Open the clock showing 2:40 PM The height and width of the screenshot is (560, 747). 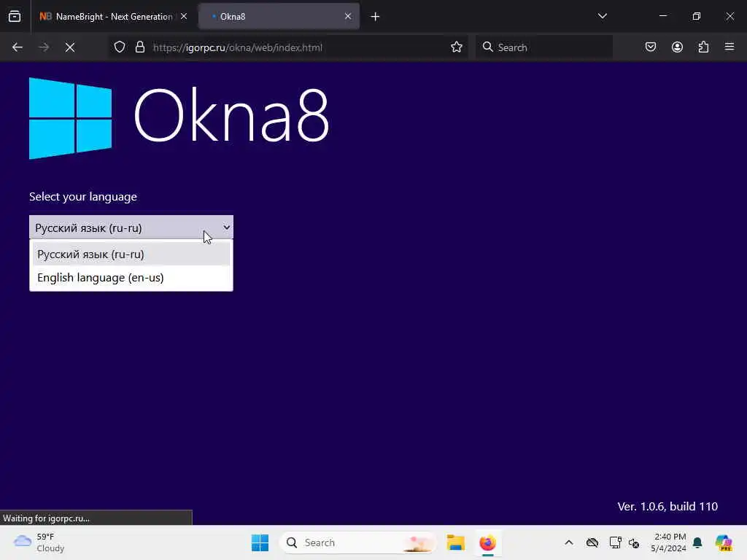pos(669,542)
